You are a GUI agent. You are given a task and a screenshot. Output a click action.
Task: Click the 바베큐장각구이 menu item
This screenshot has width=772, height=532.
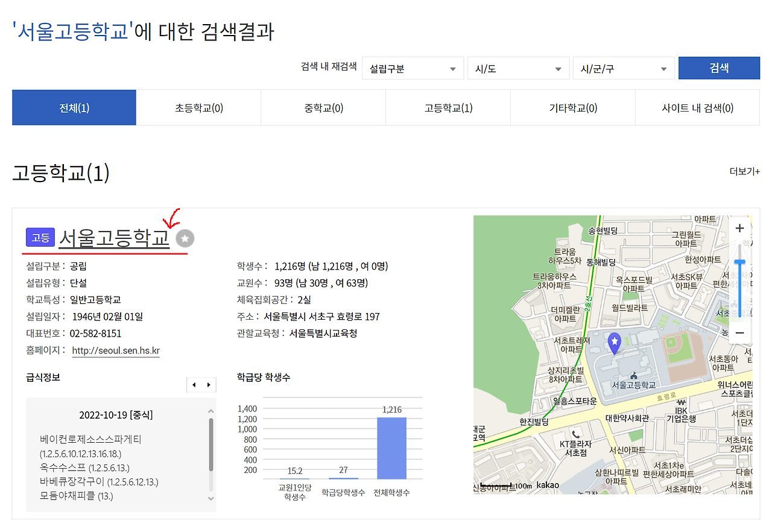(x=72, y=481)
